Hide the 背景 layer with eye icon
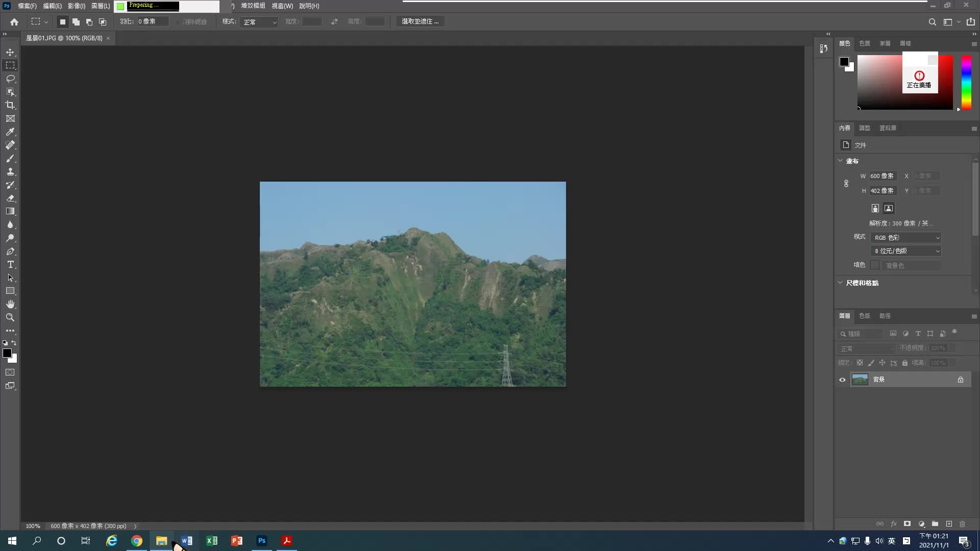 (842, 380)
